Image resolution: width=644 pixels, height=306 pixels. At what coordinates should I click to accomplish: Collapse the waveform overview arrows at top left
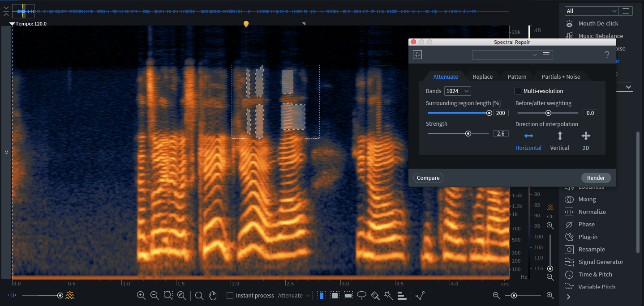tap(6, 11)
